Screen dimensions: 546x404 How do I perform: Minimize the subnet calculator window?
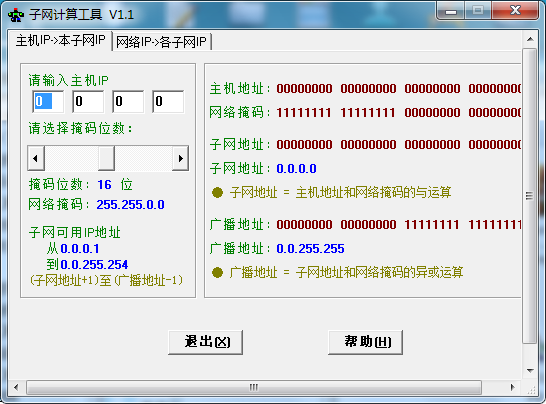pos(451,11)
